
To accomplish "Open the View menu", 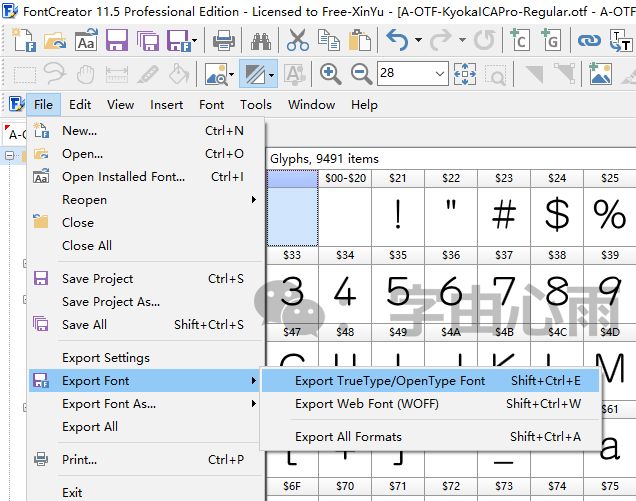I will (x=120, y=105).
